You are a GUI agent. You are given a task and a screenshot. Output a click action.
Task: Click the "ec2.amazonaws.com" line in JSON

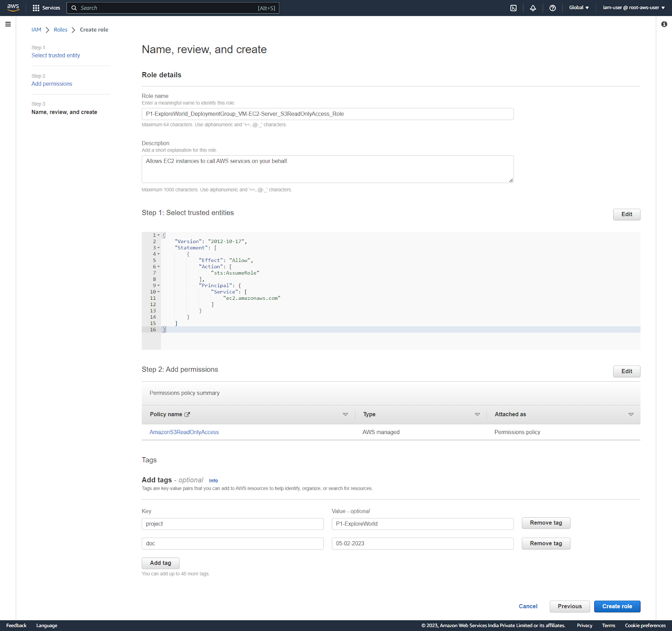pyautogui.click(x=252, y=298)
